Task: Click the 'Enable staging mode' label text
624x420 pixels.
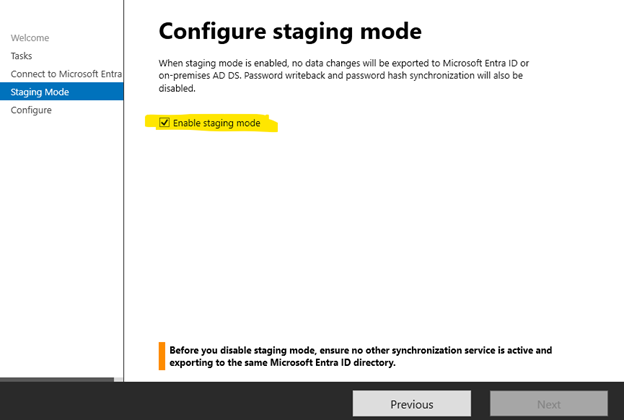Action: [x=216, y=123]
